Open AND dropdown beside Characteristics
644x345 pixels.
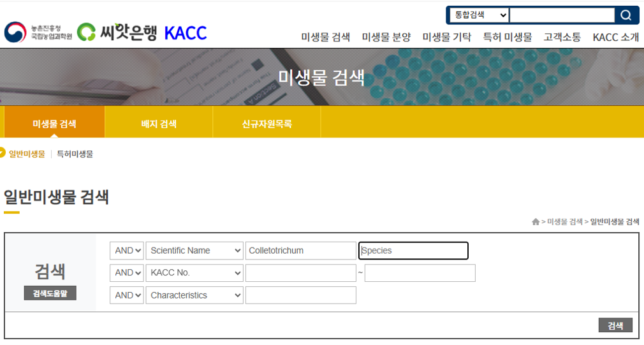(x=127, y=295)
